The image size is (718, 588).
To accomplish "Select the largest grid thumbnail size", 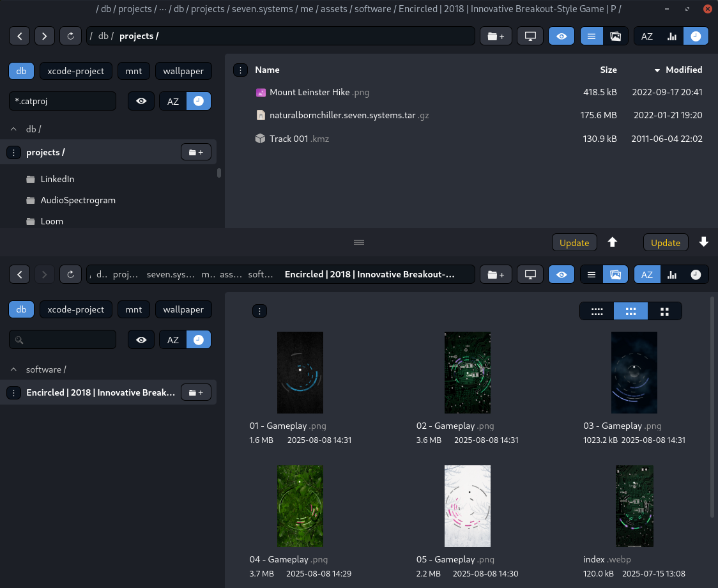I will (x=664, y=311).
